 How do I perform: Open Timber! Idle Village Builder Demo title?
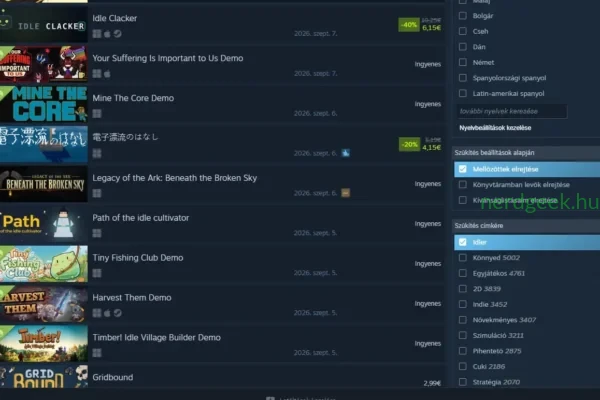click(157, 338)
